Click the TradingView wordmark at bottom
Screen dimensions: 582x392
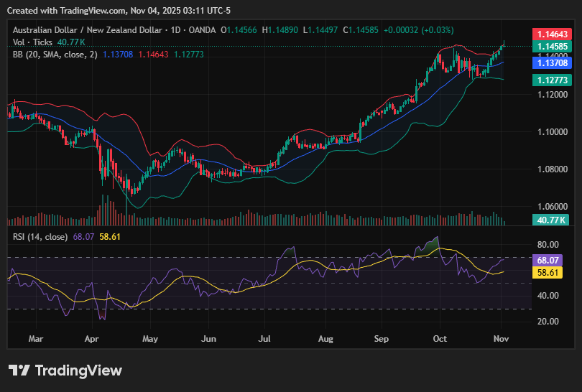pos(78,370)
